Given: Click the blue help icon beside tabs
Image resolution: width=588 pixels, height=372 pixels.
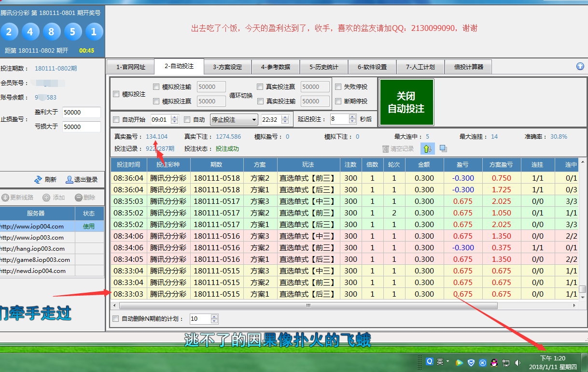Looking at the screenshot, I should tap(580, 67).
